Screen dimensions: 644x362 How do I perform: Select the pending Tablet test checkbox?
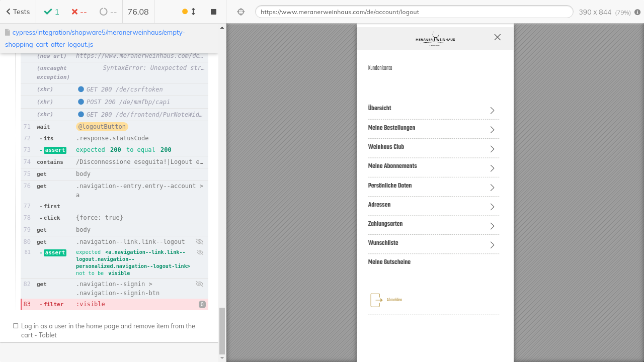click(x=16, y=326)
